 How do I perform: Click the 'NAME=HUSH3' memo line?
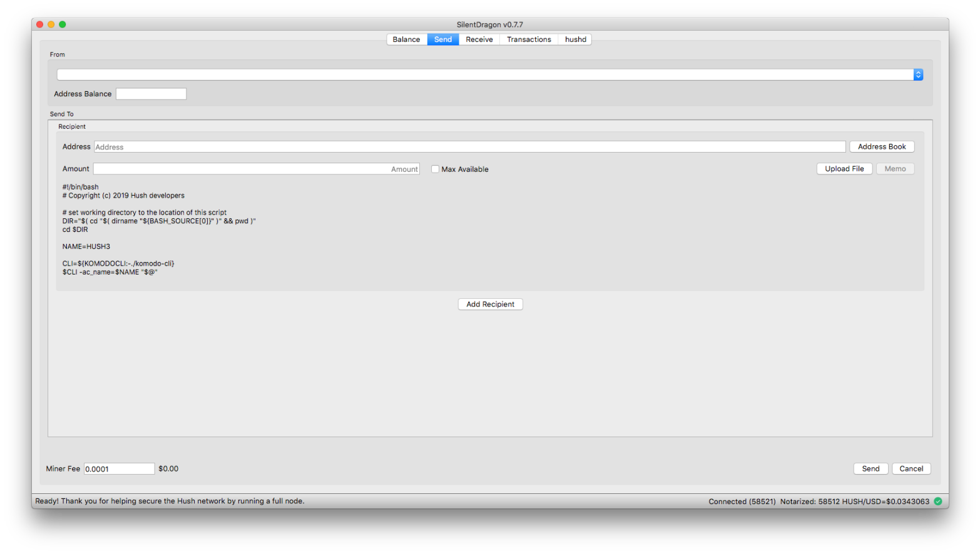coord(86,246)
